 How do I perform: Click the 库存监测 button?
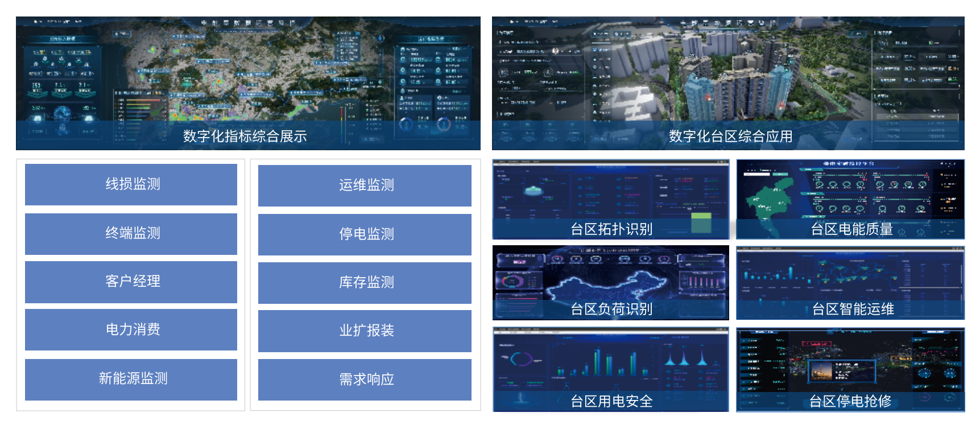point(365,283)
